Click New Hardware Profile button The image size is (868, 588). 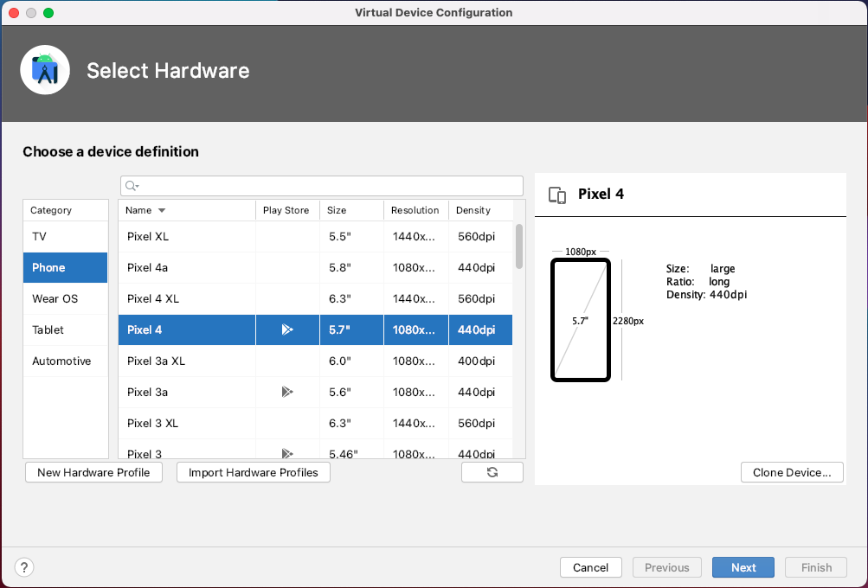pos(93,472)
